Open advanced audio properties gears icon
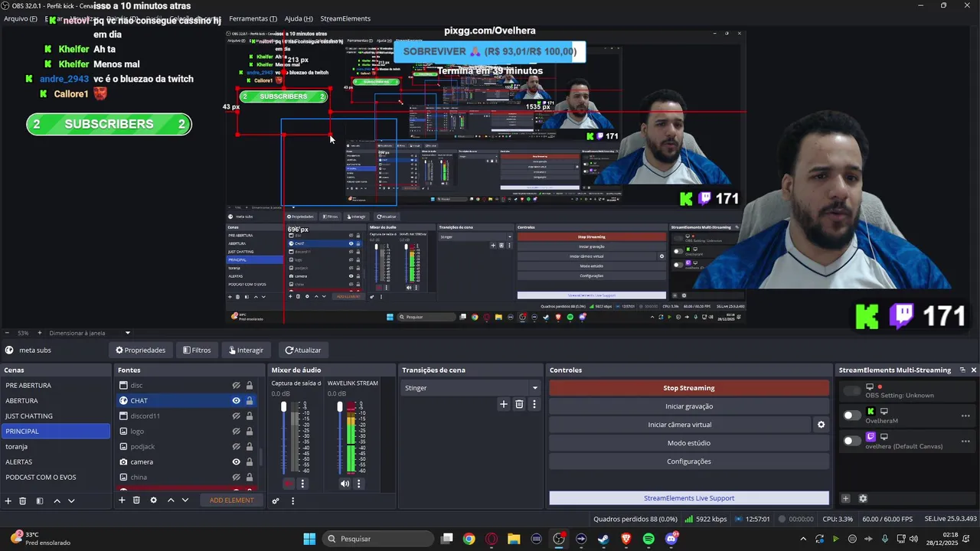This screenshot has width=980, height=551. pyautogui.click(x=276, y=500)
